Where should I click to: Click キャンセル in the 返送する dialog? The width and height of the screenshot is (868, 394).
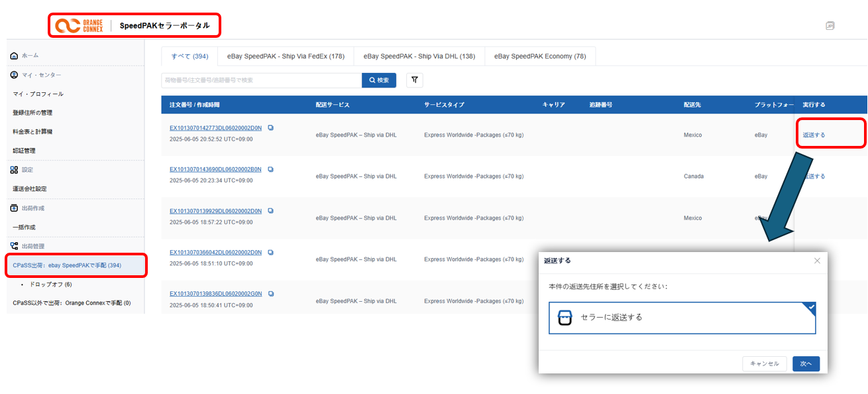(x=765, y=363)
